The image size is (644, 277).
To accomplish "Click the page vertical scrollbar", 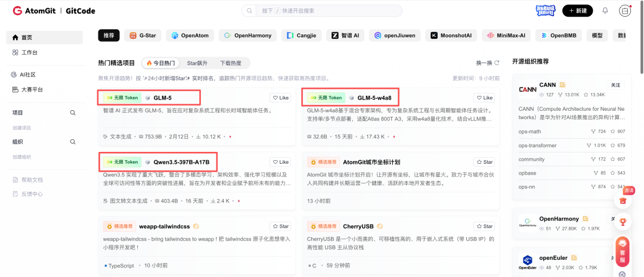I will [642, 37].
